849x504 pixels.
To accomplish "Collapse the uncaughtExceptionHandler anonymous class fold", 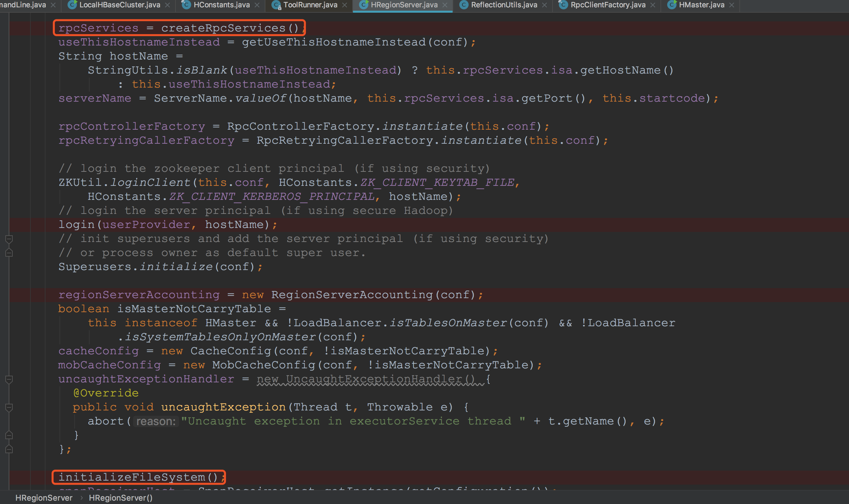I will tap(9, 379).
